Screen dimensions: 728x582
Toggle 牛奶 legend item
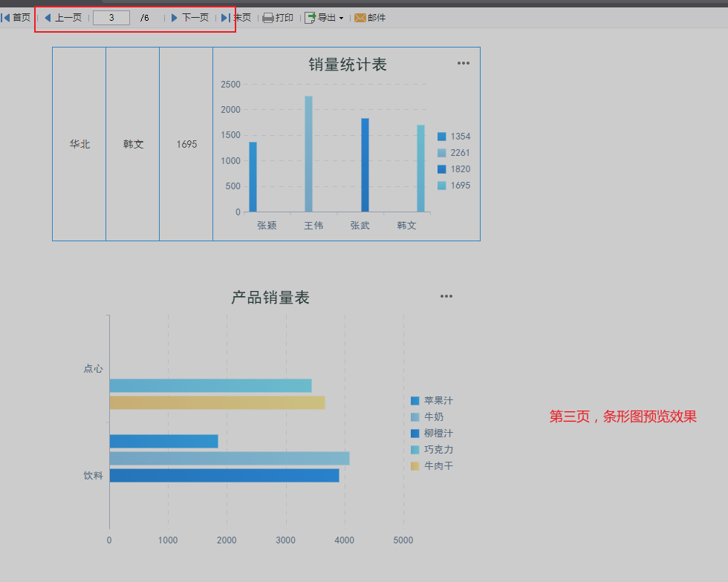click(427, 416)
